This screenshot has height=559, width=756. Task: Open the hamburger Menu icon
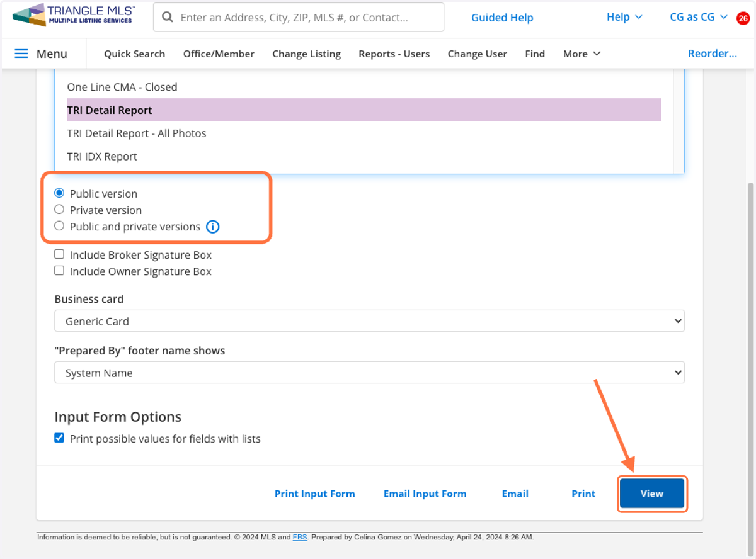pyautogui.click(x=21, y=54)
